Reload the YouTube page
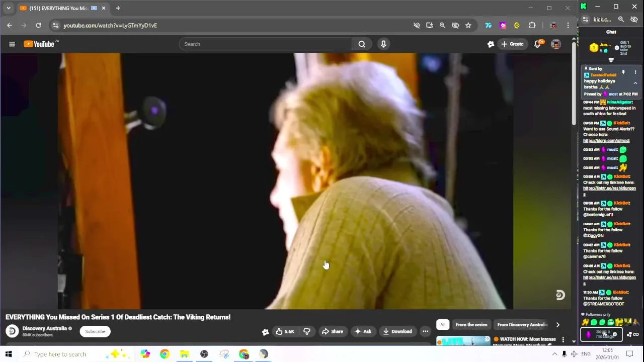The width and height of the screenshot is (644, 362). pos(38,25)
